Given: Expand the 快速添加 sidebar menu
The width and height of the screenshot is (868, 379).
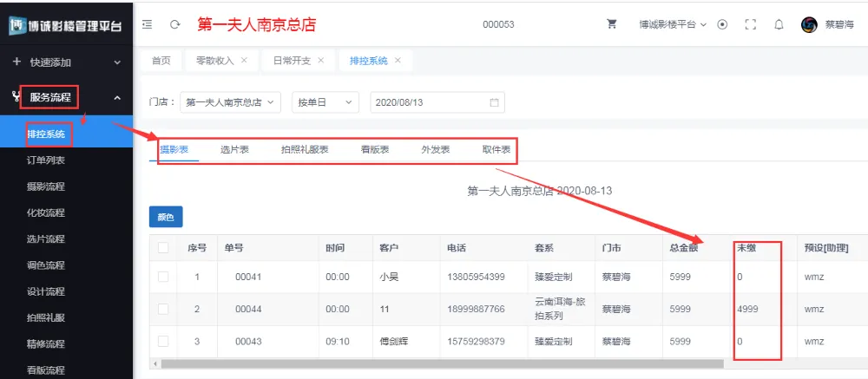Looking at the screenshot, I should click(66, 62).
